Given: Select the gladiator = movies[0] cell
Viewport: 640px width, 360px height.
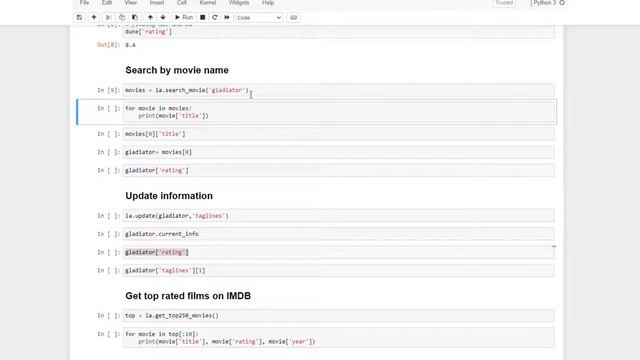Looking at the screenshot, I should [x=338, y=152].
